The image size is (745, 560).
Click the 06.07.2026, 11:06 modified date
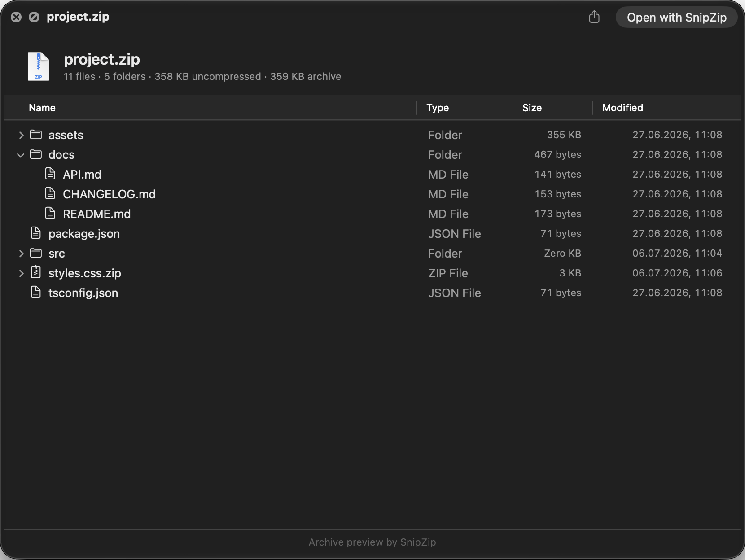click(x=677, y=273)
